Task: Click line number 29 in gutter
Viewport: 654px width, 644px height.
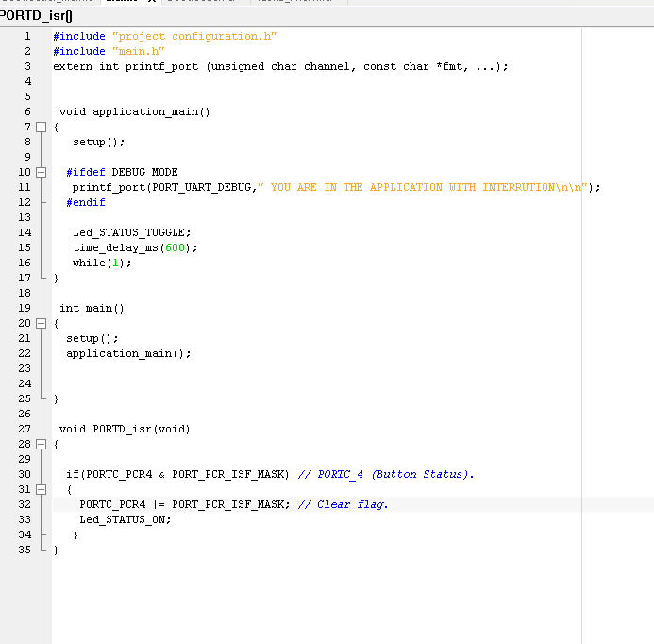Action: point(25,459)
